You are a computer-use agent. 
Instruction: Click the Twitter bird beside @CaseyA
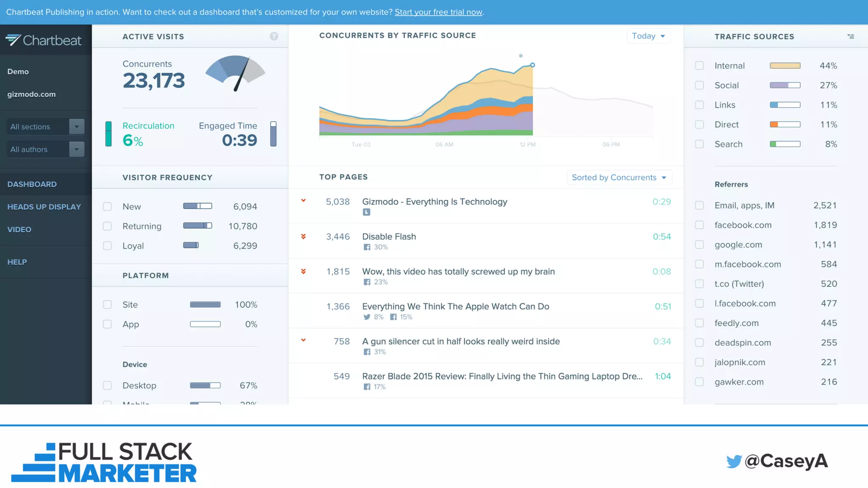734,461
